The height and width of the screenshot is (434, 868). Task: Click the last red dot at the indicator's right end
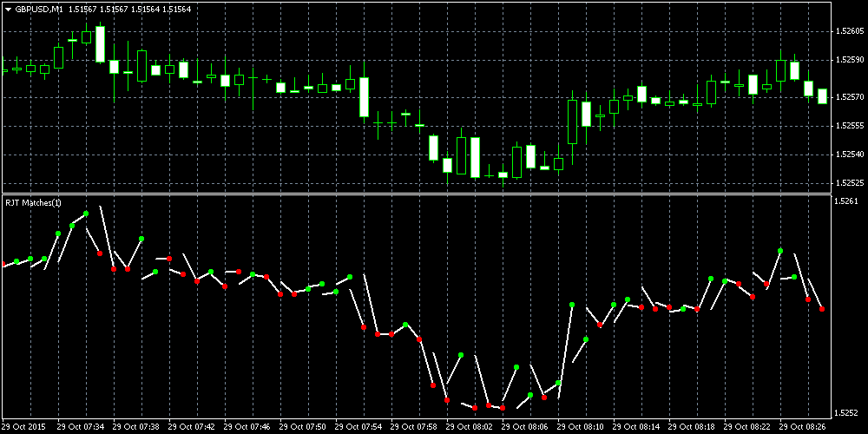click(x=822, y=309)
